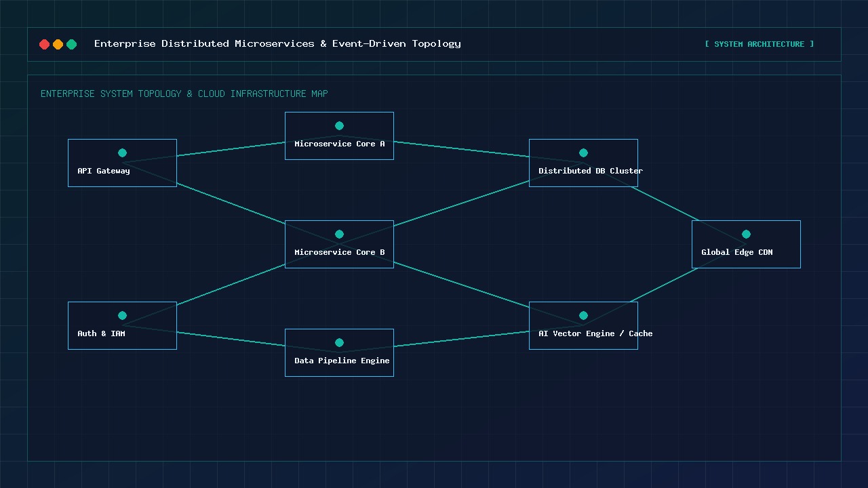
Task: Click the Microservice Core A label
Action: click(x=340, y=144)
